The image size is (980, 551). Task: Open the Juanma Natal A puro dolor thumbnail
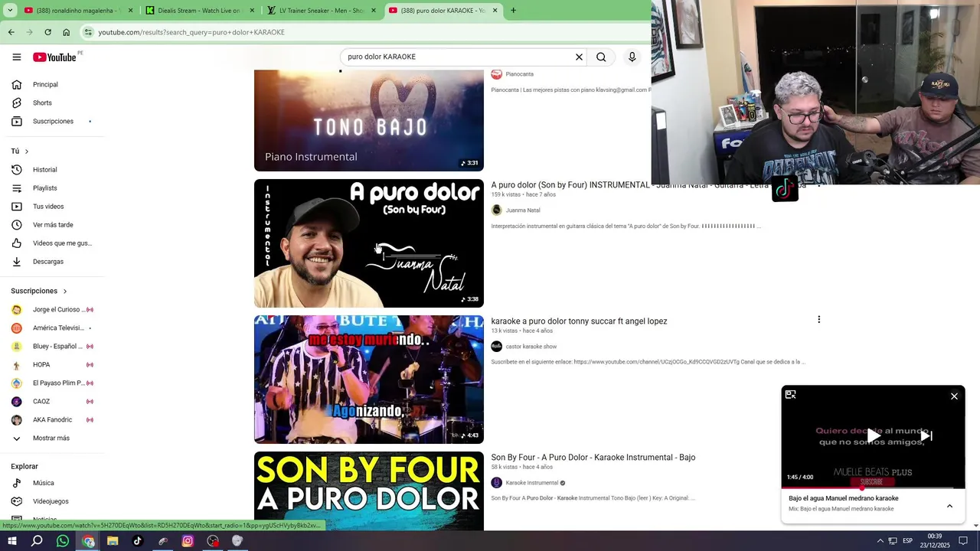click(x=369, y=243)
